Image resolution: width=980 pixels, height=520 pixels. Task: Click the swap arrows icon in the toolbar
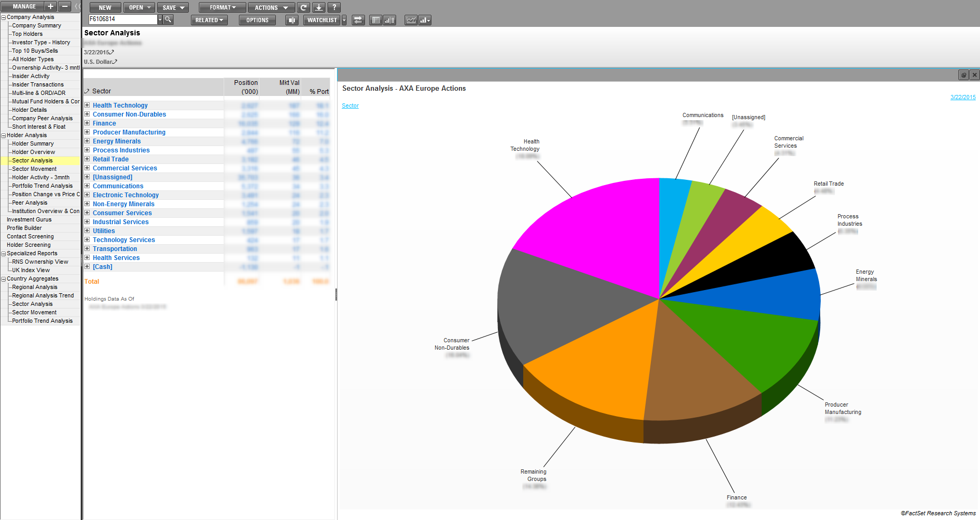[x=359, y=20]
